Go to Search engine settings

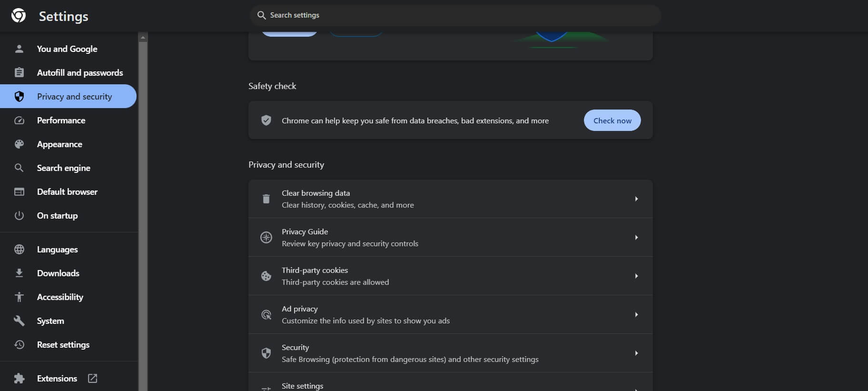coord(63,168)
